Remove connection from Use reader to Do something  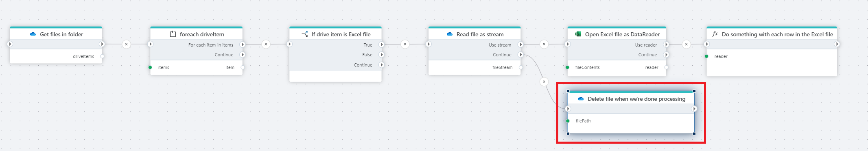pos(687,44)
